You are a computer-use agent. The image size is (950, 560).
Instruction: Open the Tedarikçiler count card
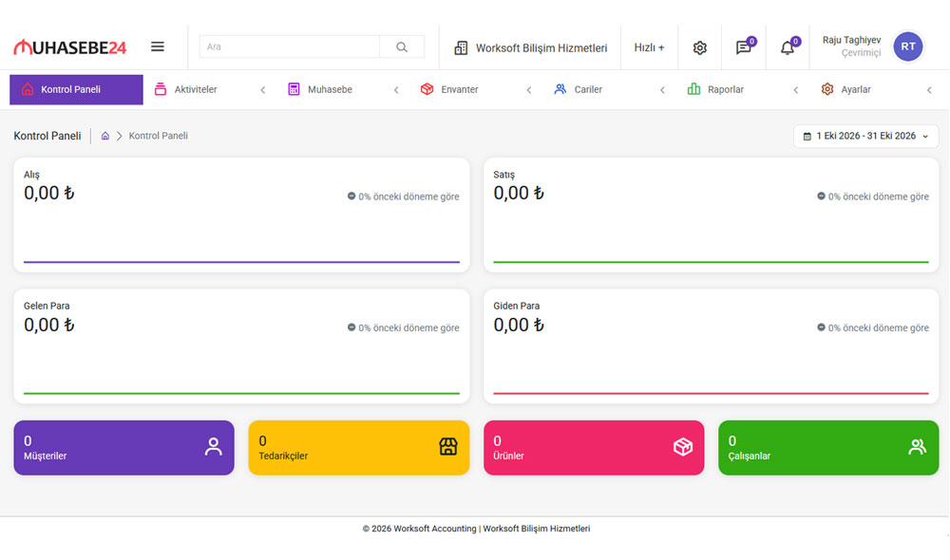tap(359, 447)
